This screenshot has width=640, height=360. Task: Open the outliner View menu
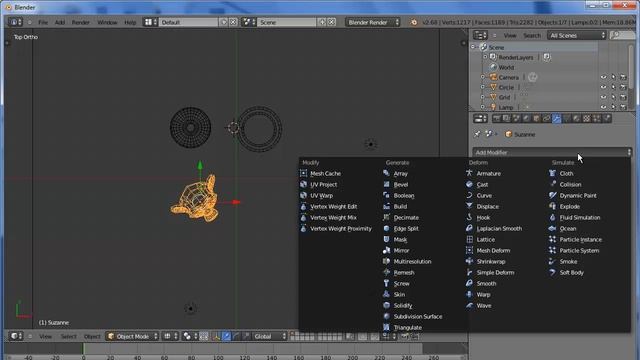[x=510, y=36]
